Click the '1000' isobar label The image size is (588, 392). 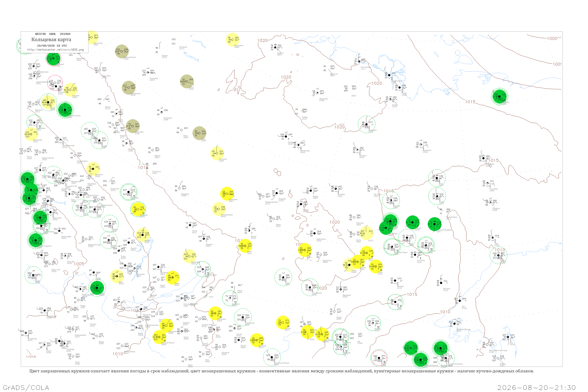(552, 38)
